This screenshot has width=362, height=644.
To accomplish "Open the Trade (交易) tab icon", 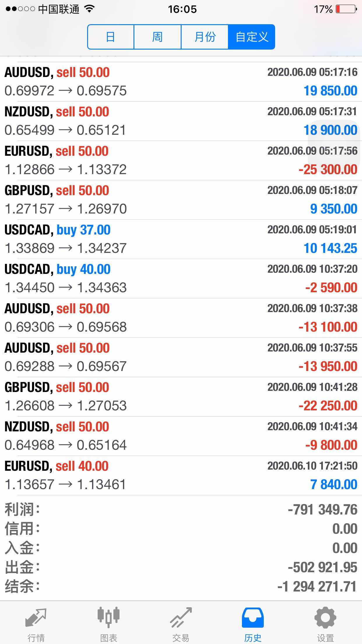I will tap(181, 617).
